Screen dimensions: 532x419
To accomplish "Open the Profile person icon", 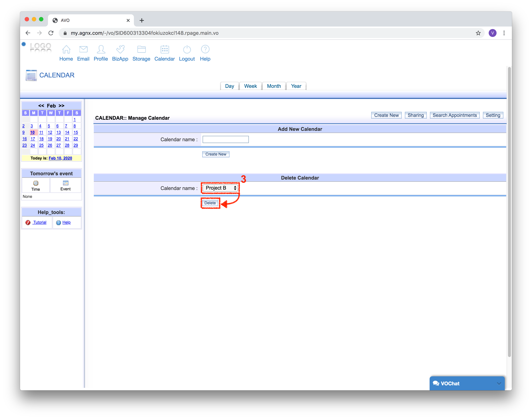I will pyautogui.click(x=101, y=50).
